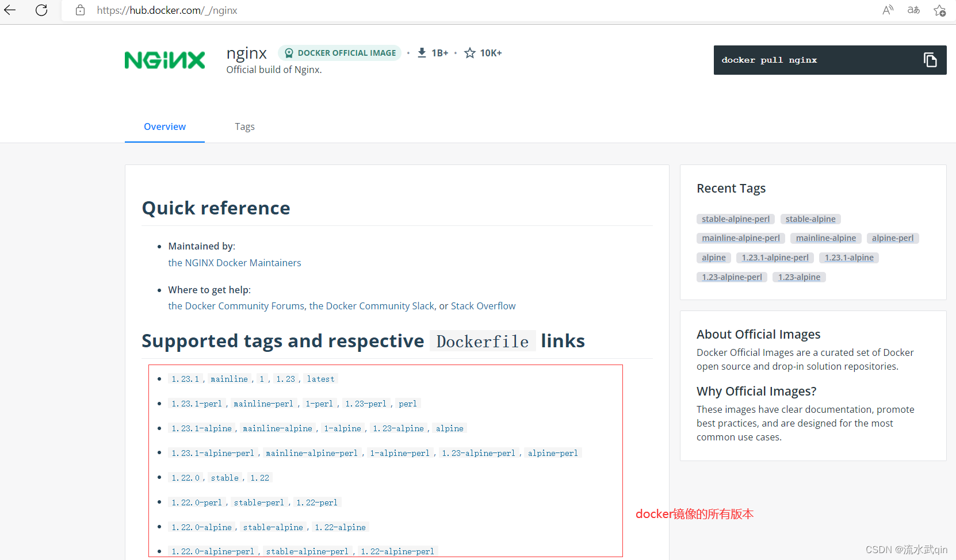Click the 10K+ stars icon
956x560 pixels.
tap(470, 53)
